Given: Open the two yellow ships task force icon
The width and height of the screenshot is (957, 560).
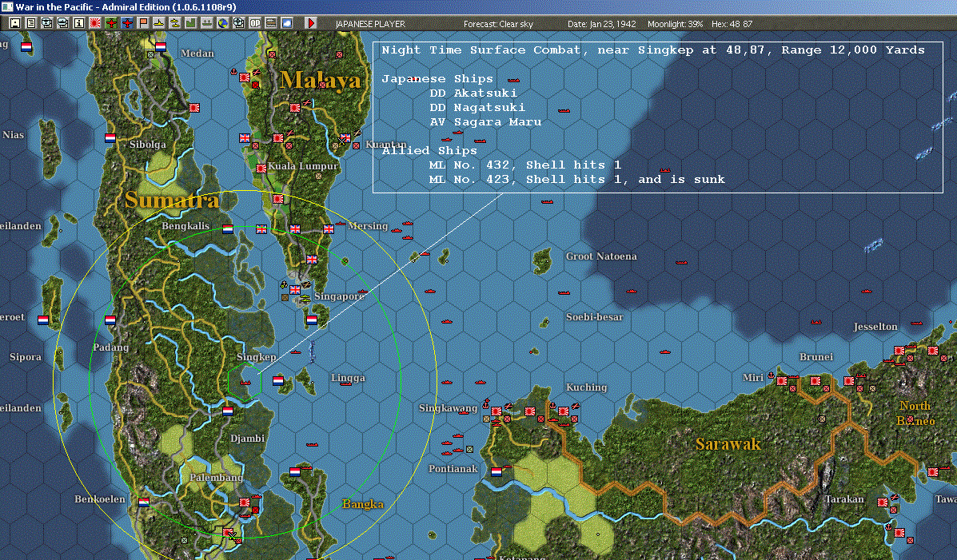Looking at the screenshot, I should pyautogui.click(x=174, y=23).
